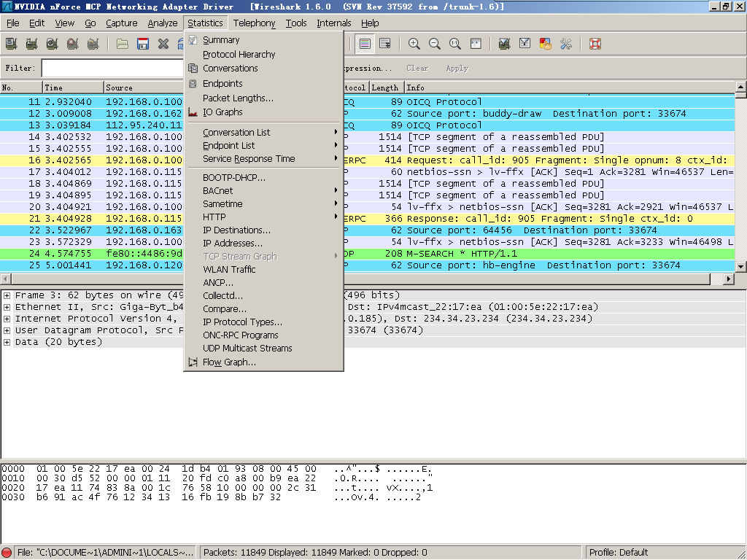Zoom in magnifier toolbar icon
The width and height of the screenshot is (747, 560).
pos(414,44)
